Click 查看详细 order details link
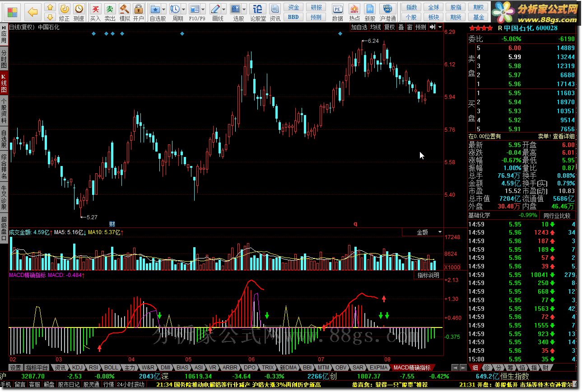Viewport: 582px width, 392px height. [563, 136]
